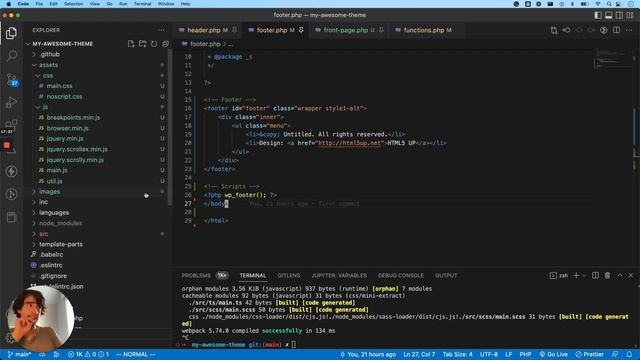The image size is (640, 360).
Task: Switch to header.php editor tab
Action: tap(203, 30)
